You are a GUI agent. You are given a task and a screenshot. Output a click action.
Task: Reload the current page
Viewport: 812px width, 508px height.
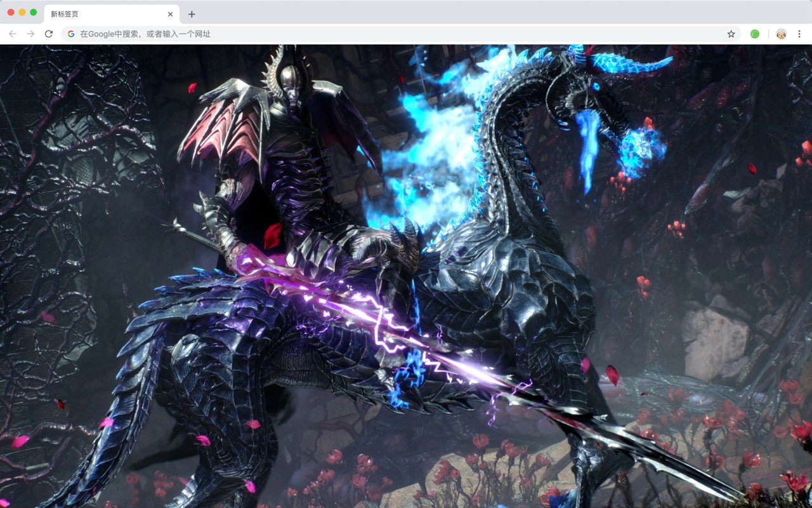(x=49, y=34)
